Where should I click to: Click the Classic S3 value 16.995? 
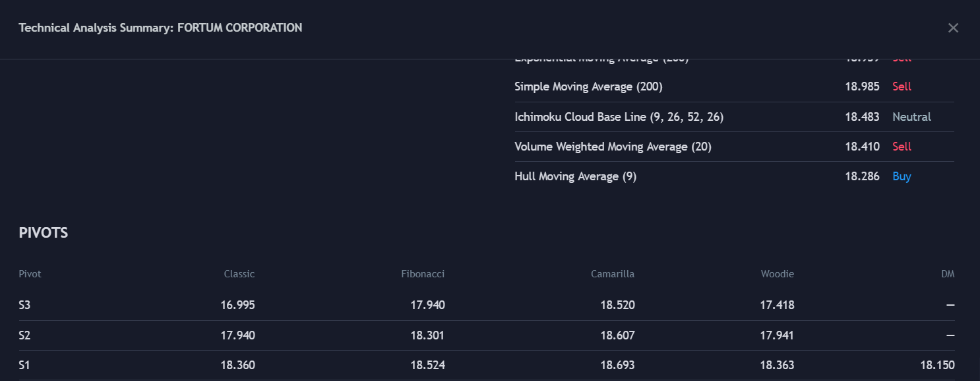[x=237, y=305]
